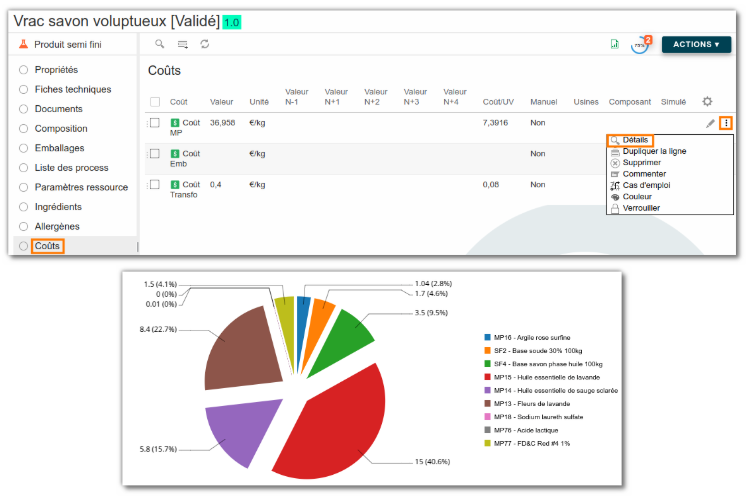Click the Produit semi fini flask icon
Screen dimensions: 746x497
pos(23,44)
